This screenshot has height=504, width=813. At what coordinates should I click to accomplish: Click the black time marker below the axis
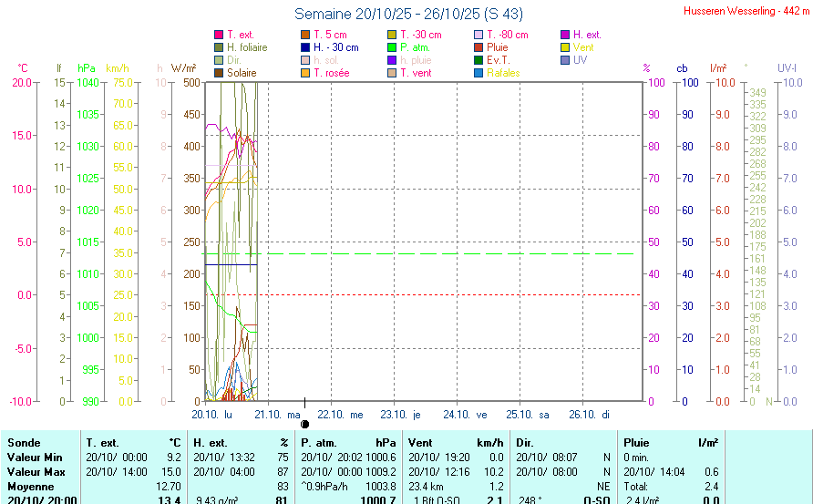coord(304,424)
